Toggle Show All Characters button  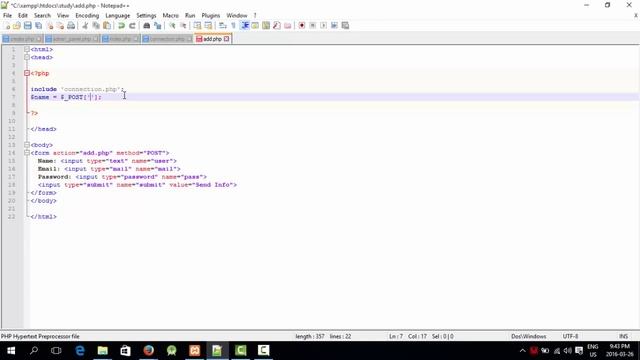[x=233, y=26]
